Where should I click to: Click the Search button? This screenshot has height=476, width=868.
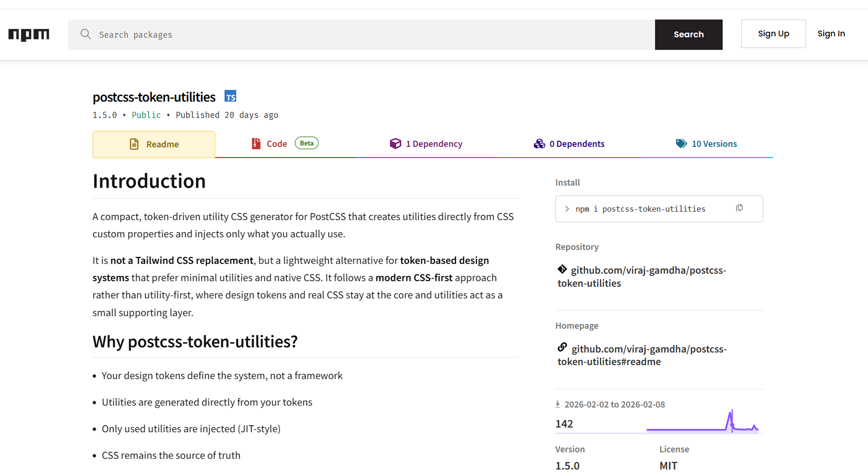(x=688, y=34)
